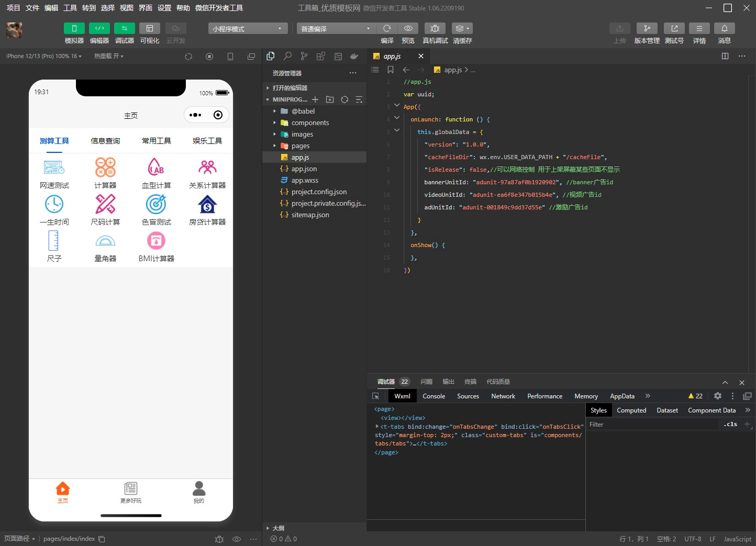The image size is (756, 546).
Task: Tap 我的 in the bottom navigation
Action: 199,492
